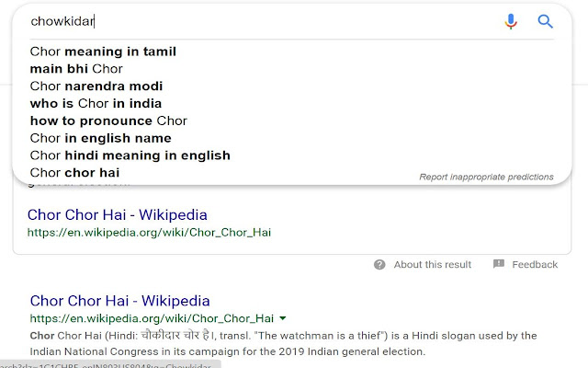The height and width of the screenshot is (368, 588).
Task: Open second "Chor Chor Hai - Wikipedia" result
Action: click(120, 300)
